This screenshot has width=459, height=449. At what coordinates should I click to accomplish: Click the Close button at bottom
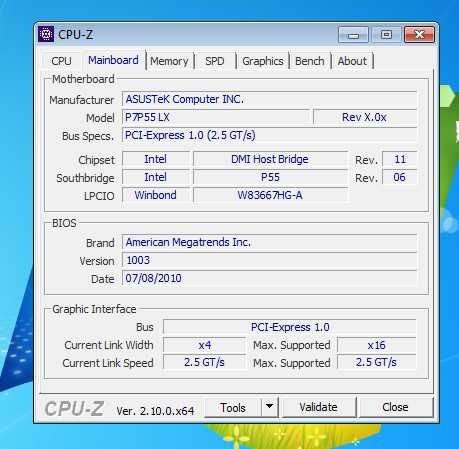coord(395,407)
